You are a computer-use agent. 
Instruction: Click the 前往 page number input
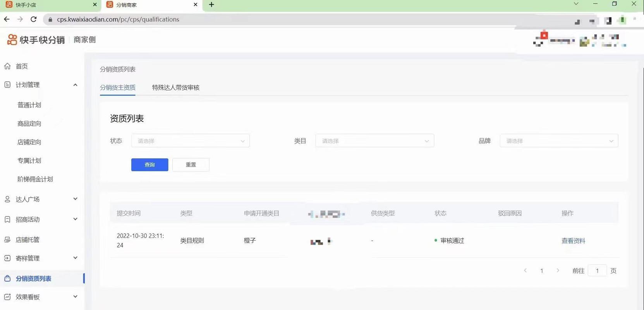click(x=597, y=270)
